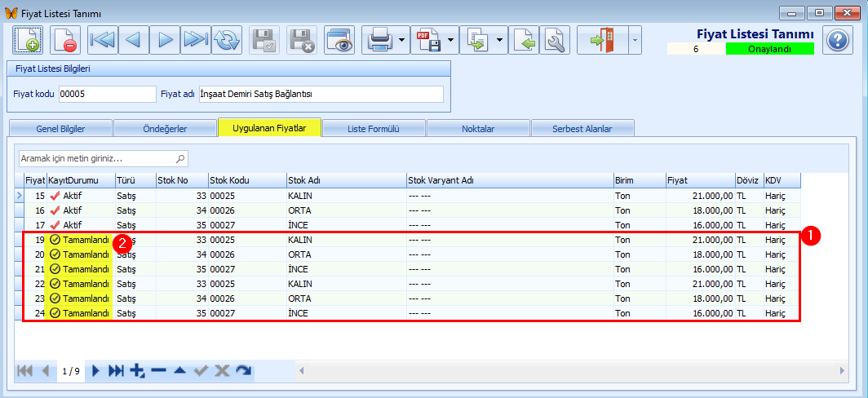868x398 pixels.
Task: Click the KayıtDurumu column header
Action: (80, 180)
